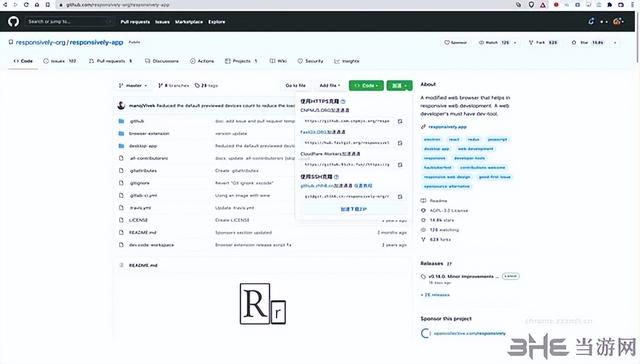
Task: Switch to the Insights tab
Action: (x=347, y=61)
